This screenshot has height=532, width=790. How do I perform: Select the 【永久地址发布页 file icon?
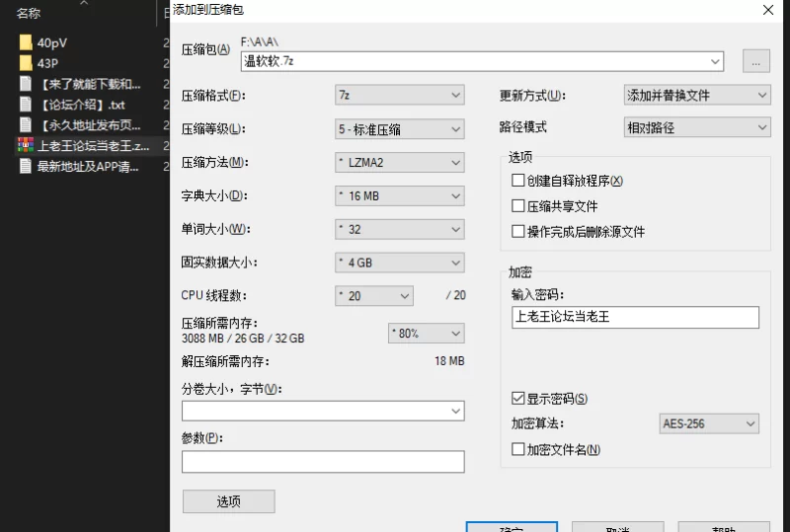26,124
